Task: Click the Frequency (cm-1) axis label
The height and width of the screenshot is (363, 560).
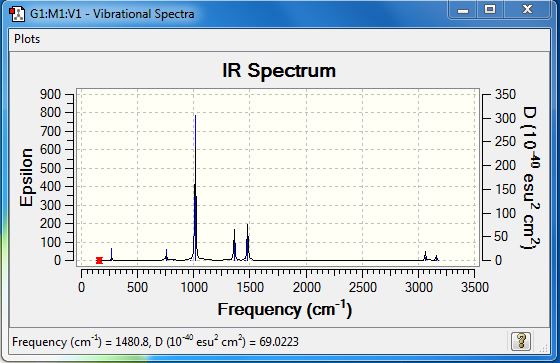Action: tap(285, 309)
